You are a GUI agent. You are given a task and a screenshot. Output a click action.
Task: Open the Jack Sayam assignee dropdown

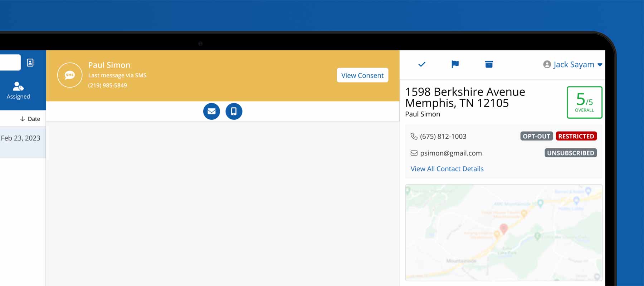tap(573, 64)
